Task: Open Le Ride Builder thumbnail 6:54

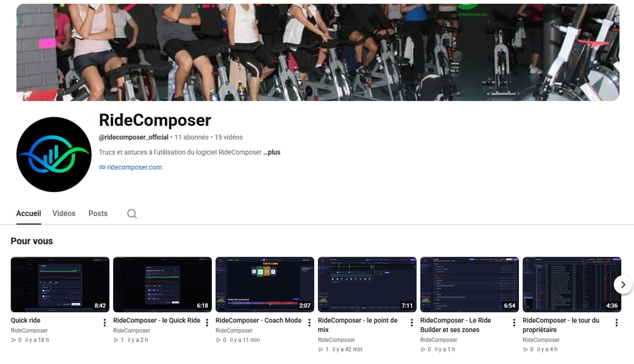Action: tap(470, 284)
